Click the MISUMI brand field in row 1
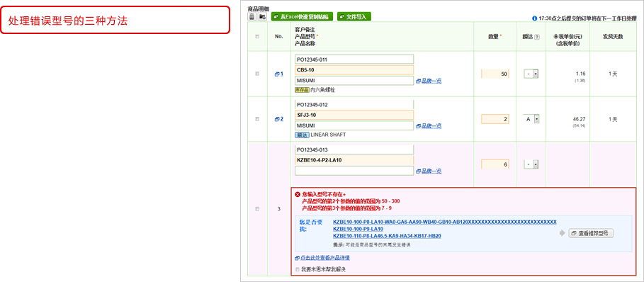644x282 pixels. (x=354, y=81)
